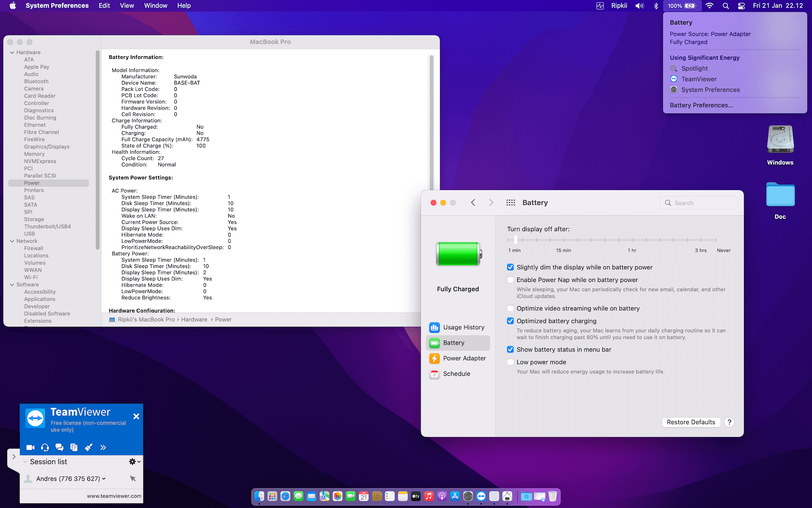Enable Power Nap while on battery
812x508 pixels.
510,280
